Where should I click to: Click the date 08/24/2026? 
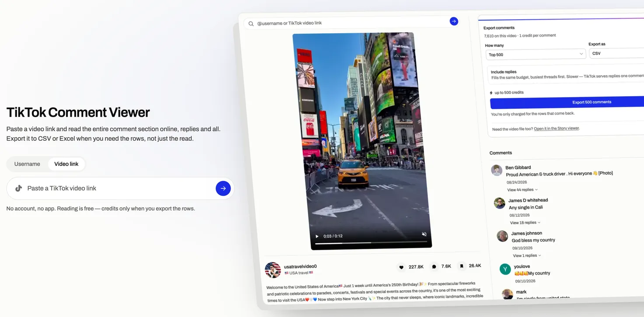517,182
